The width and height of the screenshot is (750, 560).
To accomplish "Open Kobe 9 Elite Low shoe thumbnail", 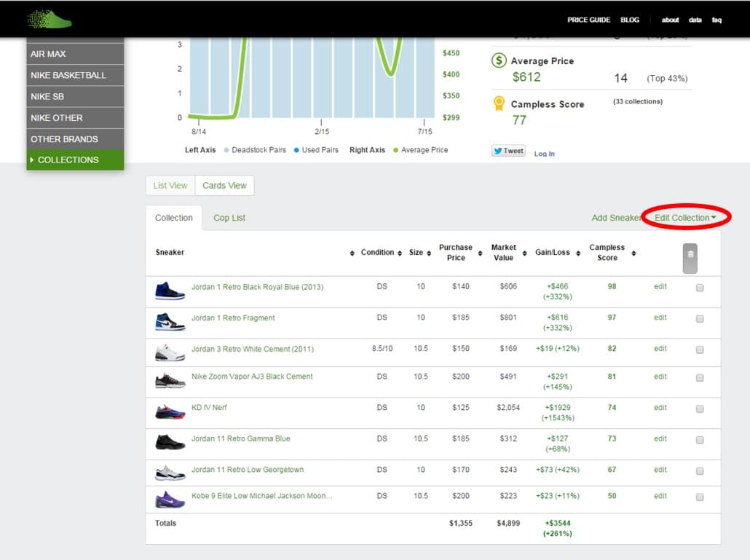I will click(170, 500).
